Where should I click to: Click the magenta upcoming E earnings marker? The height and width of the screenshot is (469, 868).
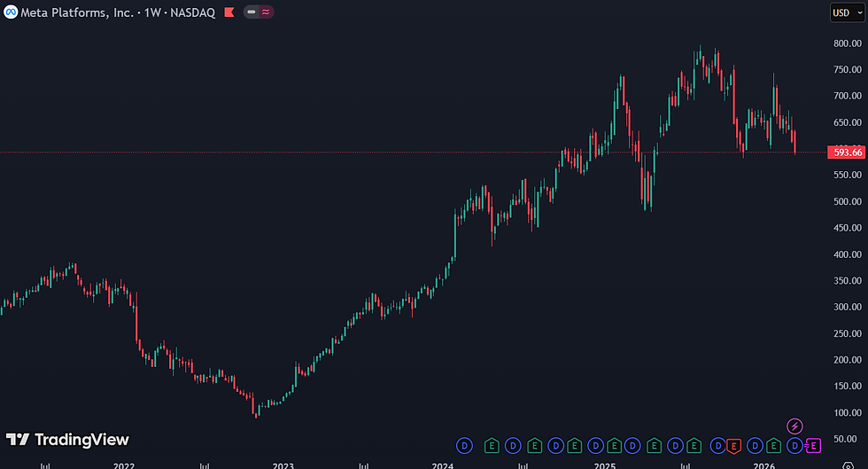813,446
